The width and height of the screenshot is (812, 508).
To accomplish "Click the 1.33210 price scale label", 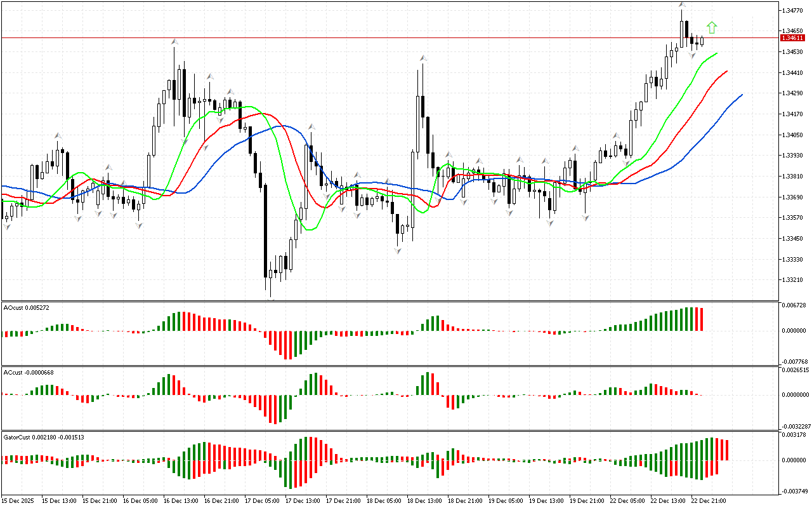I will [x=794, y=280].
